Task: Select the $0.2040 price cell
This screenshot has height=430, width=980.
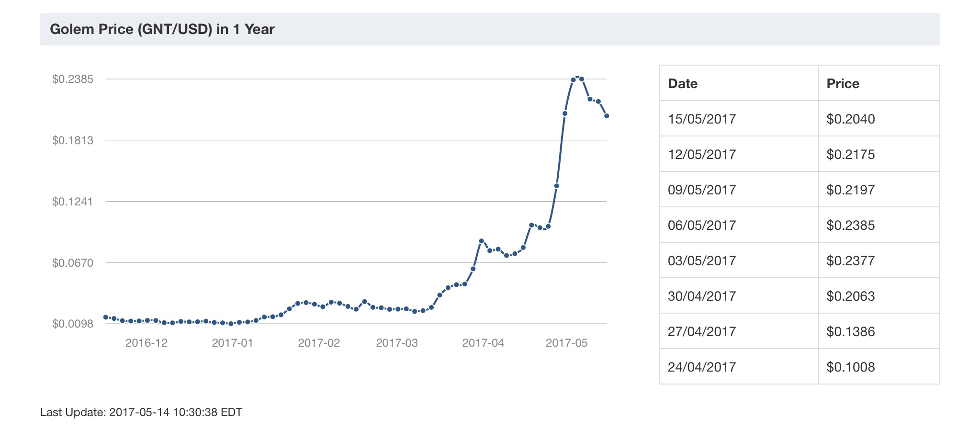Action: click(879, 118)
